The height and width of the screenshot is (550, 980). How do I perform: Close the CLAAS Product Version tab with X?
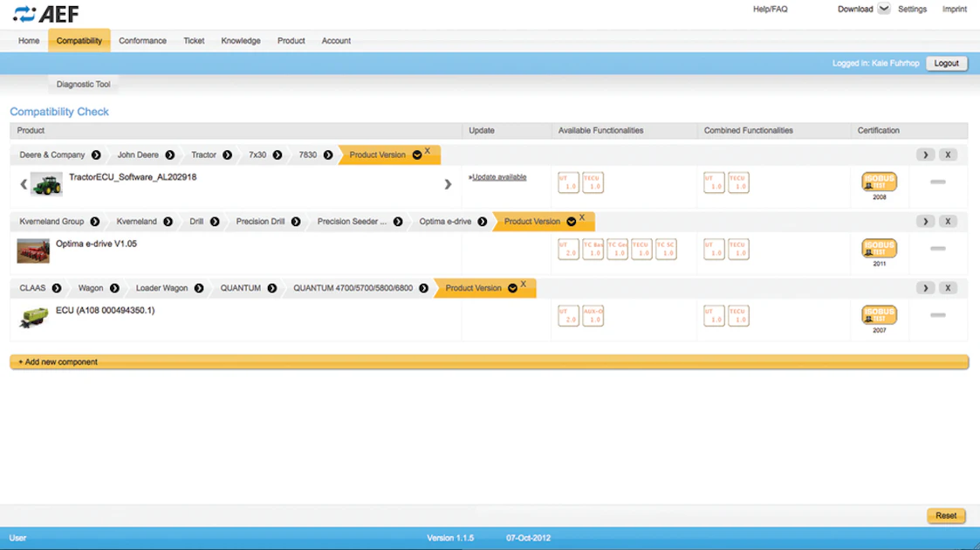click(523, 284)
